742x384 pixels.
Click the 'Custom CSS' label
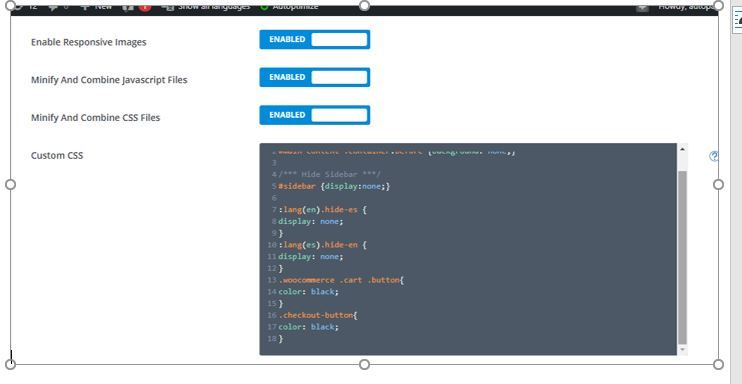coord(57,155)
